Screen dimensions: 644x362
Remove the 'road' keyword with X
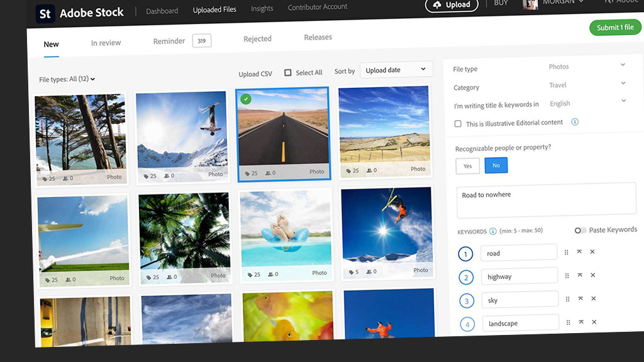[592, 252]
